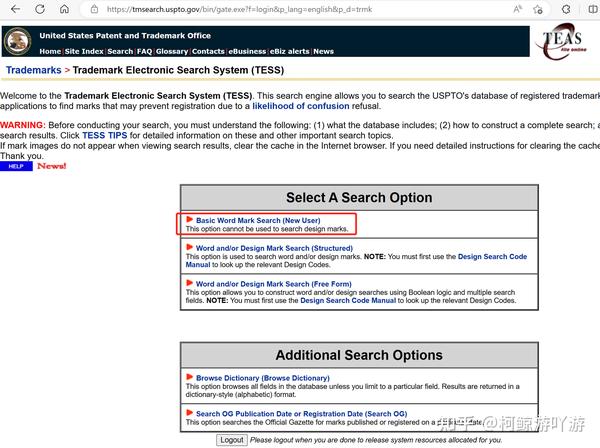Viewport: 600px width, 448px height.
Task: Click the blue HELP button
Action: coord(16,166)
